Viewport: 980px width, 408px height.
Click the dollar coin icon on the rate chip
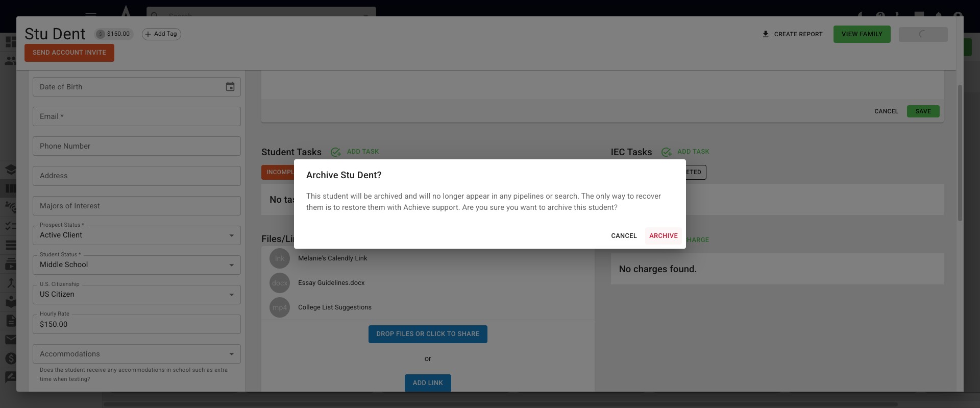point(101,34)
